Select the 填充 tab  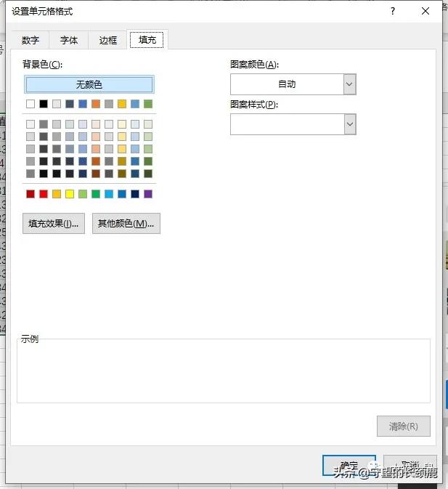(x=147, y=40)
